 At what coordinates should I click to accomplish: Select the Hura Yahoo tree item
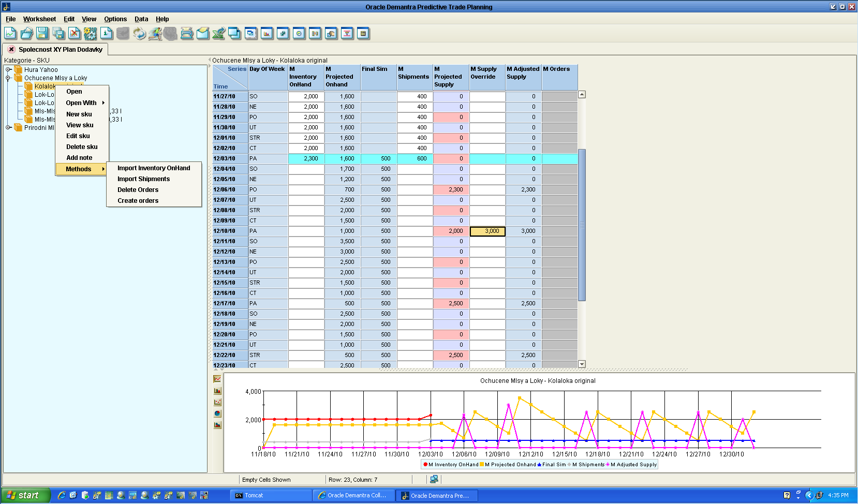coord(41,70)
